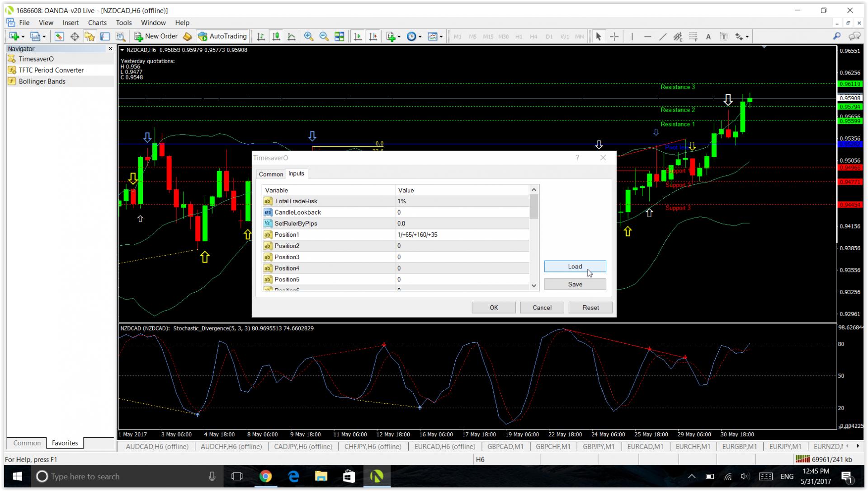Draw a trendline with the toolbar tool
The height and width of the screenshot is (491, 868).
tap(662, 37)
